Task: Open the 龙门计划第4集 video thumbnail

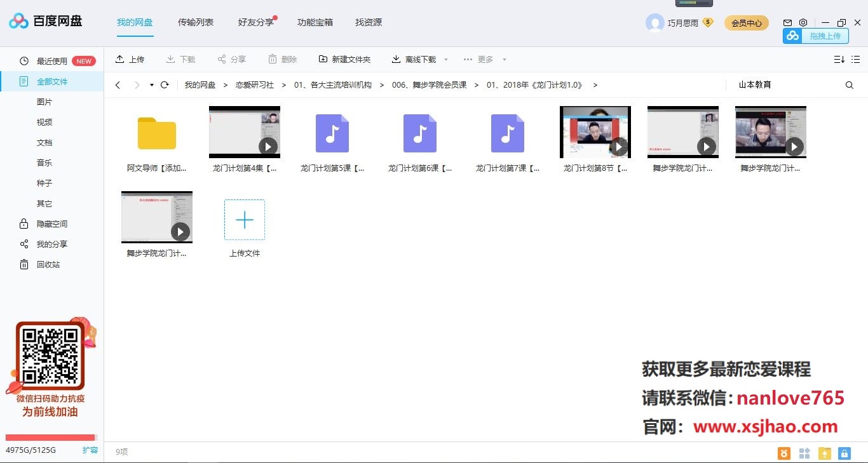Action: 245,132
